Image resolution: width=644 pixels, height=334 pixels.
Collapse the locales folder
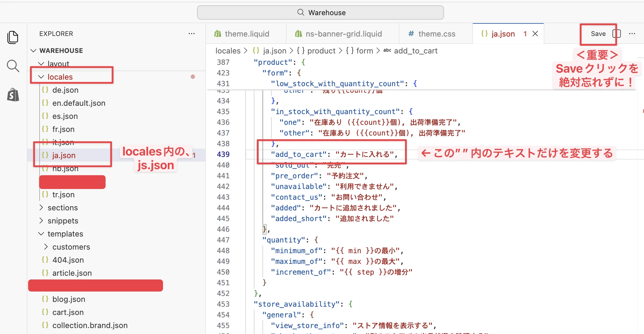pos(41,77)
